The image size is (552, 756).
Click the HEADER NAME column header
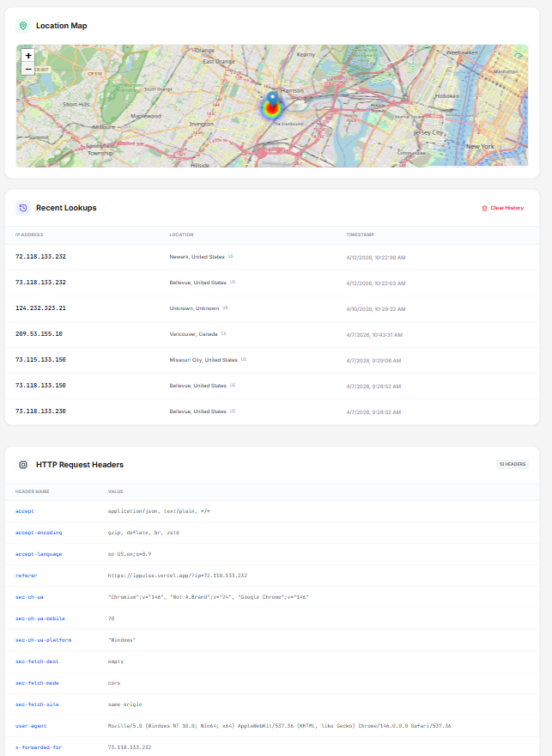33,491
